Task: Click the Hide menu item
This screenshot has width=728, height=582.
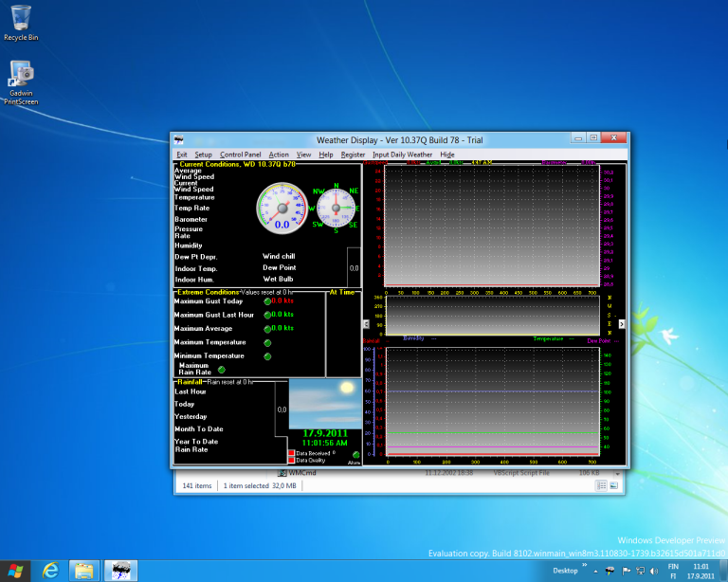Action: pos(447,155)
